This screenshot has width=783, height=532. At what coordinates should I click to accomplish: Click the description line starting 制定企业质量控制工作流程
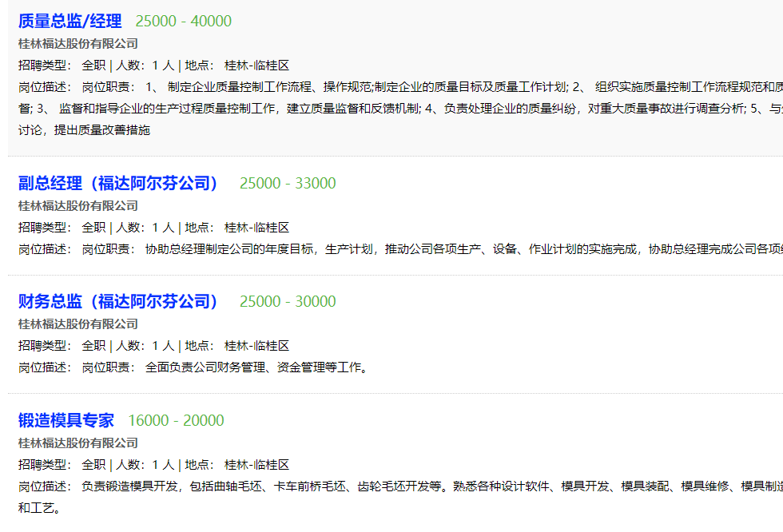(x=400, y=87)
